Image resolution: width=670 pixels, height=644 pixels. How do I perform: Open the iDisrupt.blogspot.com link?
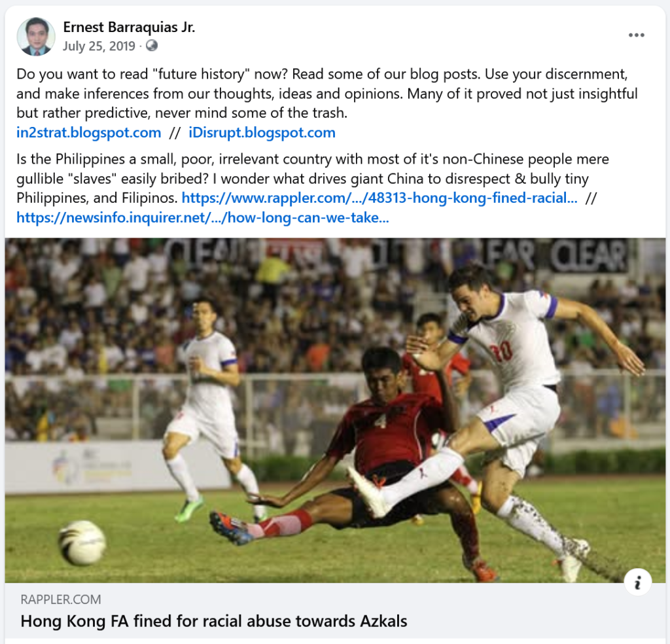click(x=262, y=132)
